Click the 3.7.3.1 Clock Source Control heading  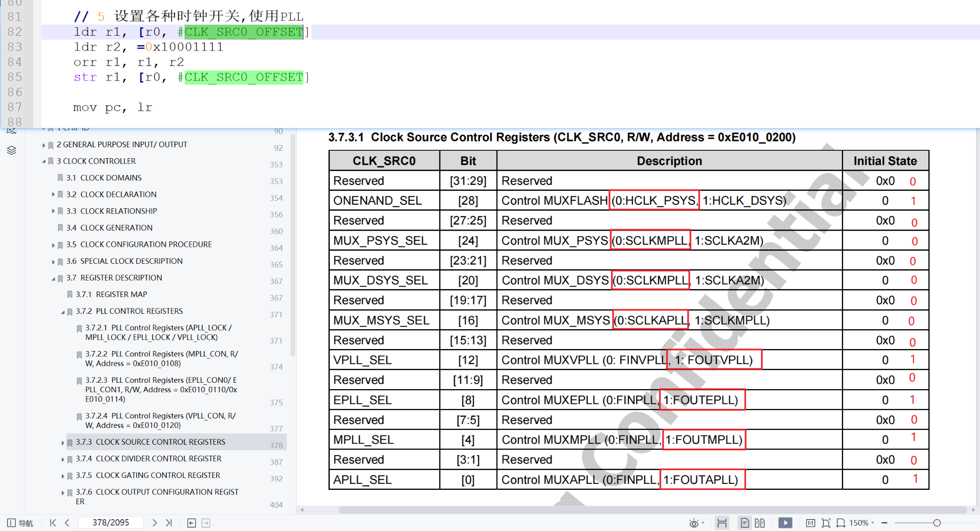point(562,137)
